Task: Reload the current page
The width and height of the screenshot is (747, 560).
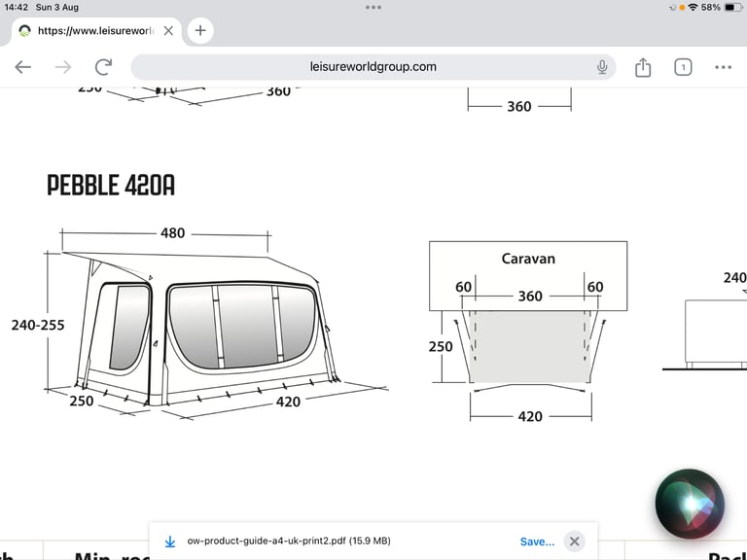Action: click(x=103, y=67)
